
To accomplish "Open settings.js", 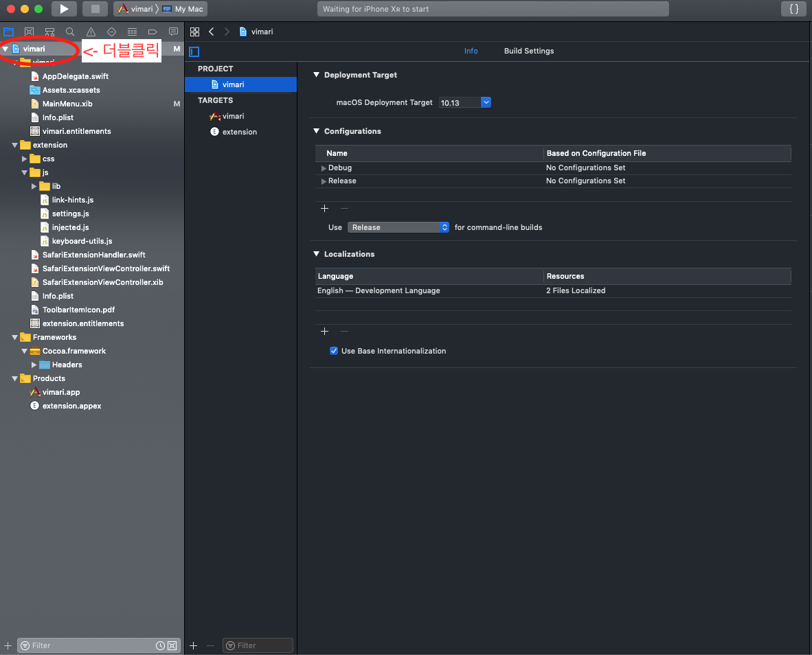I will 71,214.
